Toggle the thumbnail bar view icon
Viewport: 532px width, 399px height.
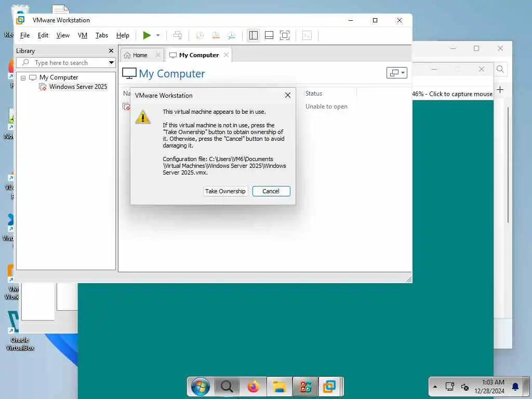(x=269, y=35)
